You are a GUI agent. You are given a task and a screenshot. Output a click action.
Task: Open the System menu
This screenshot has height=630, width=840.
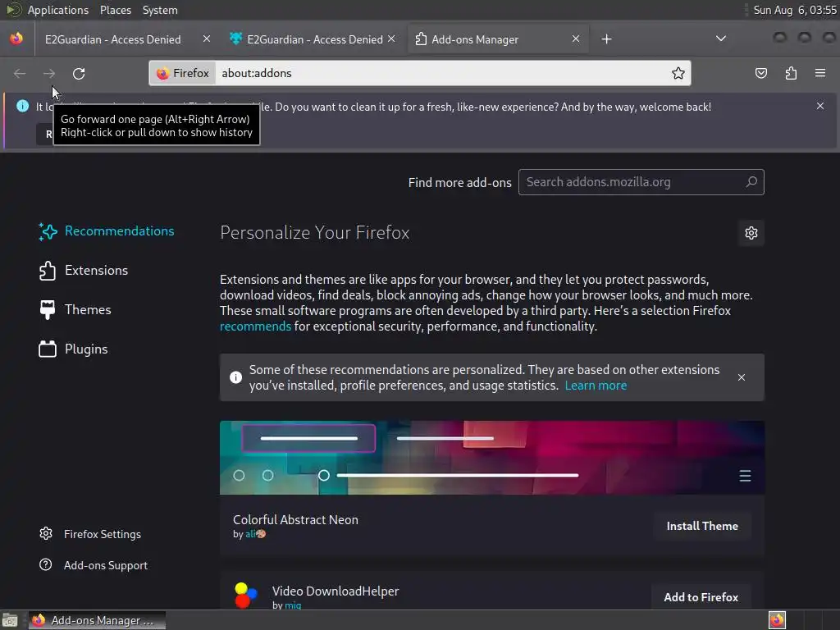[x=160, y=10]
